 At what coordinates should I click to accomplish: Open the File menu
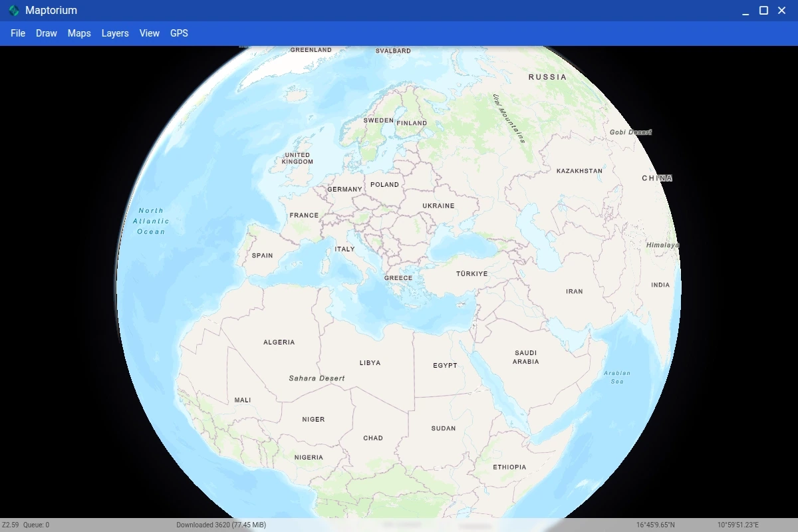pyautogui.click(x=18, y=33)
